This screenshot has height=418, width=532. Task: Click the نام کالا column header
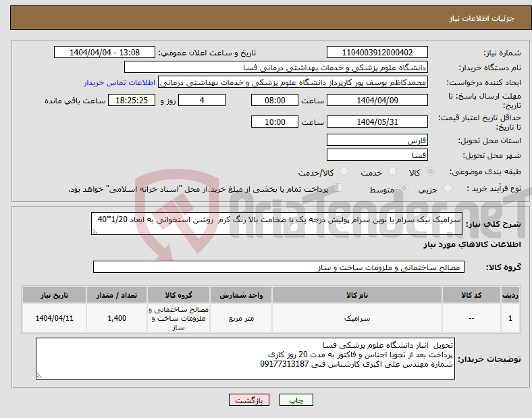point(357,295)
